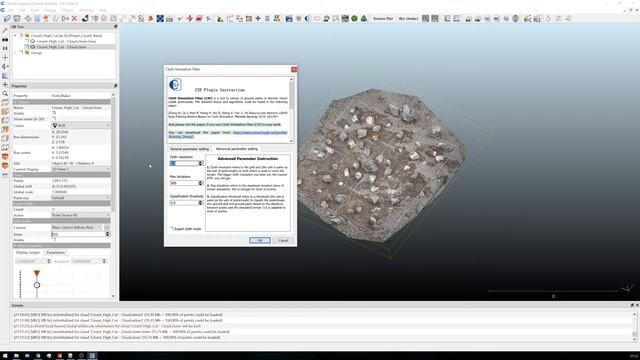The height and width of the screenshot is (360, 640).
Task: Click the Save icon in main toolbar
Action: [x=17, y=18]
